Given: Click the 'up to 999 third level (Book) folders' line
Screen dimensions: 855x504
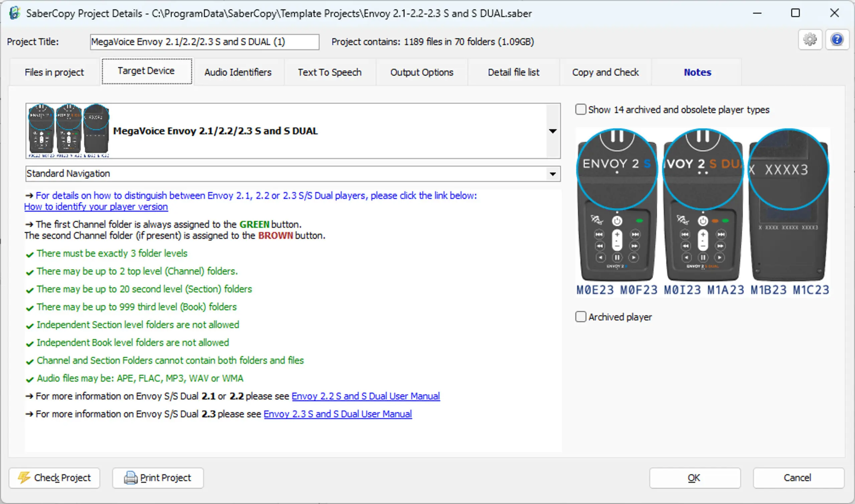Looking at the screenshot, I should pyautogui.click(x=137, y=307).
